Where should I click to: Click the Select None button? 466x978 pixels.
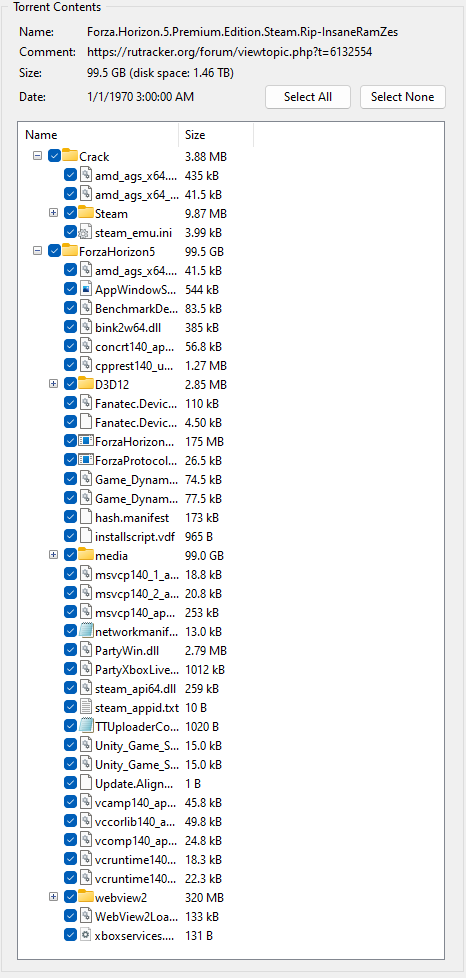[402, 97]
